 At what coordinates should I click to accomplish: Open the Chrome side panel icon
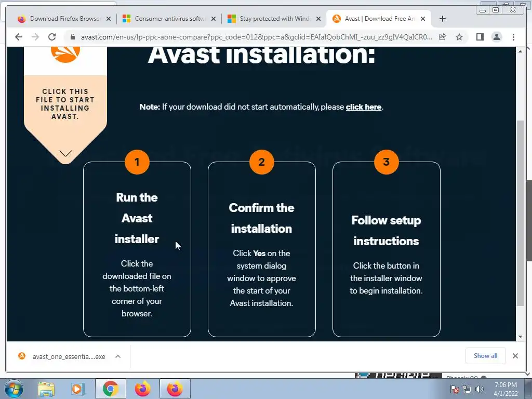pyautogui.click(x=480, y=37)
